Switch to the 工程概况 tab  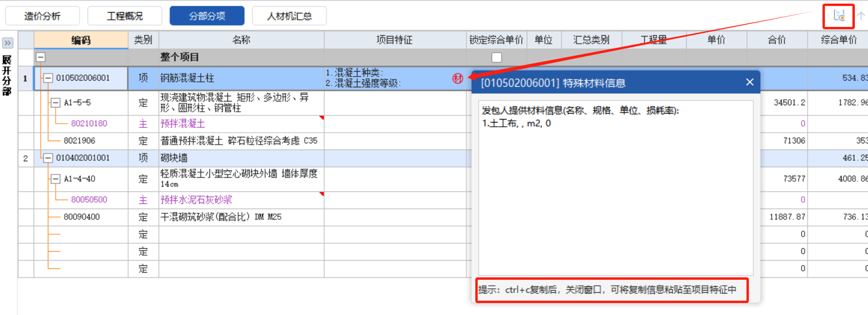point(125,16)
